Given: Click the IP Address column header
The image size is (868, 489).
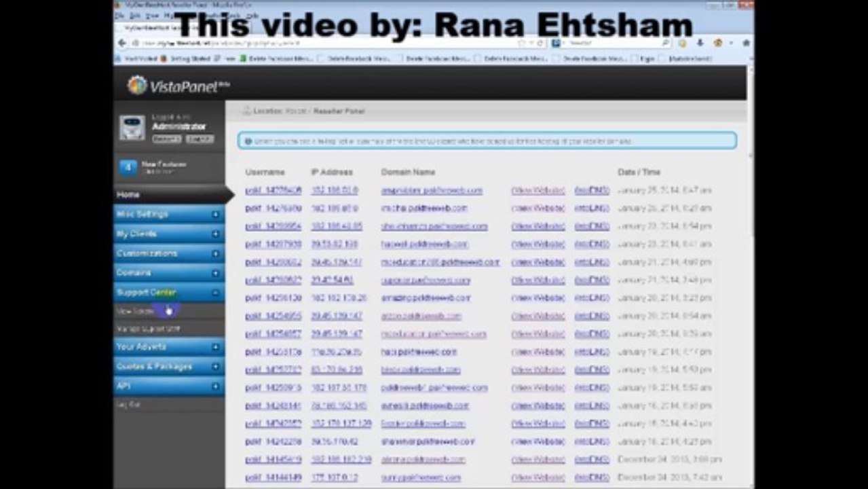Looking at the screenshot, I should point(332,173).
